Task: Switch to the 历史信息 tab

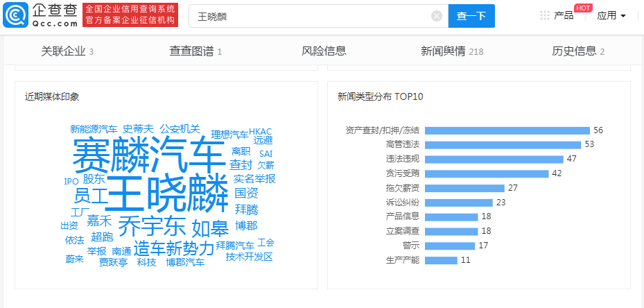Action: (578, 51)
